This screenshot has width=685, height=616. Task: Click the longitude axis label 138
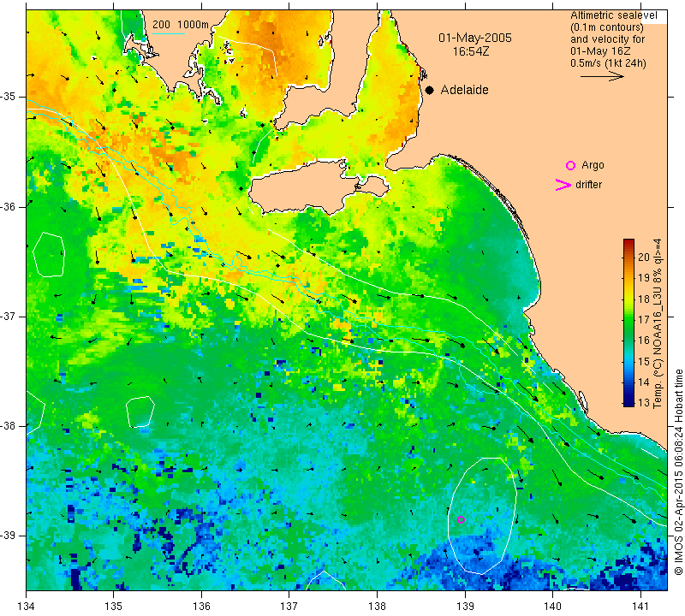tap(377, 607)
